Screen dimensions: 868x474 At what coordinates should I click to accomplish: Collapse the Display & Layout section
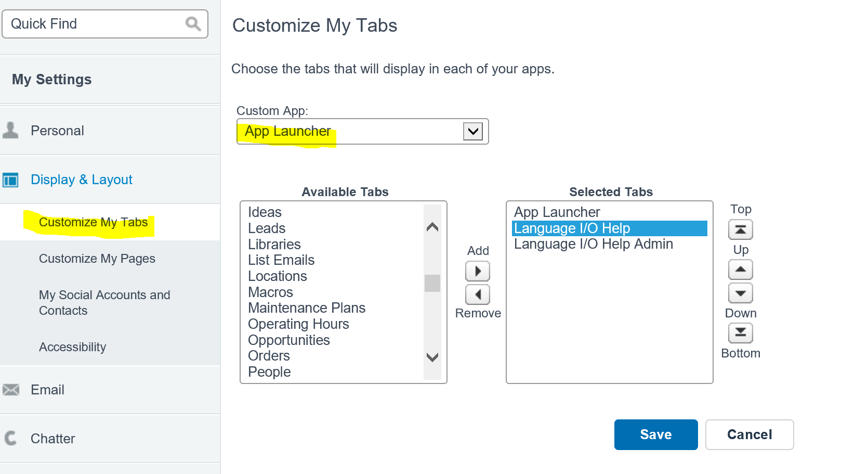coord(82,180)
